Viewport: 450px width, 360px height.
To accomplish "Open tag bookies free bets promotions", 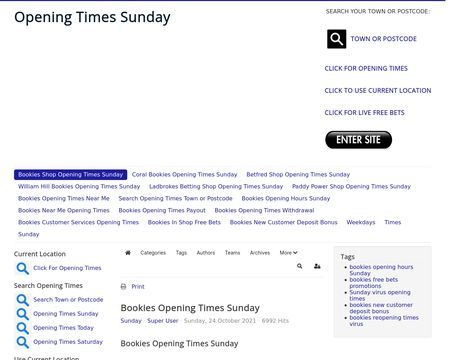I will tap(373, 283).
